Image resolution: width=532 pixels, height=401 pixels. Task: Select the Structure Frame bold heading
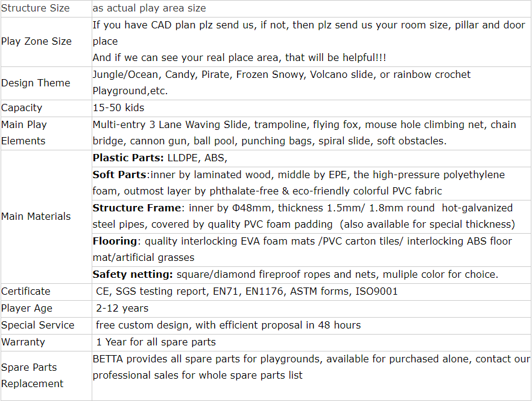click(137, 208)
